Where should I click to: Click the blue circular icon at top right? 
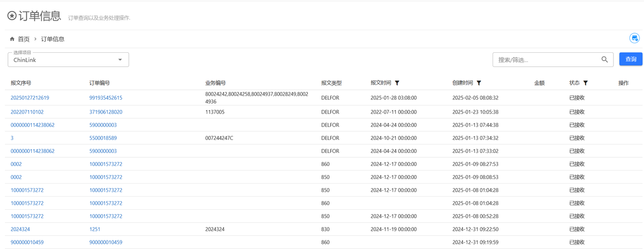pyautogui.click(x=634, y=38)
